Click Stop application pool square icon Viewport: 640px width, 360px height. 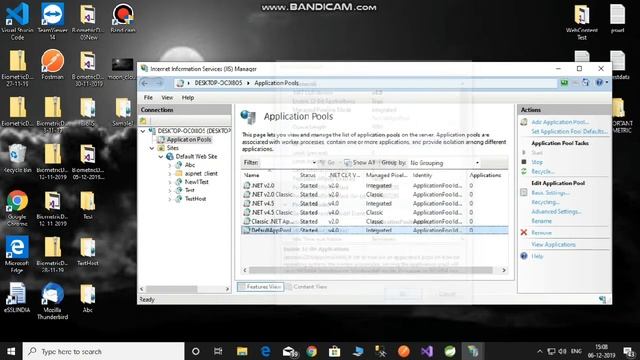pyautogui.click(x=524, y=162)
